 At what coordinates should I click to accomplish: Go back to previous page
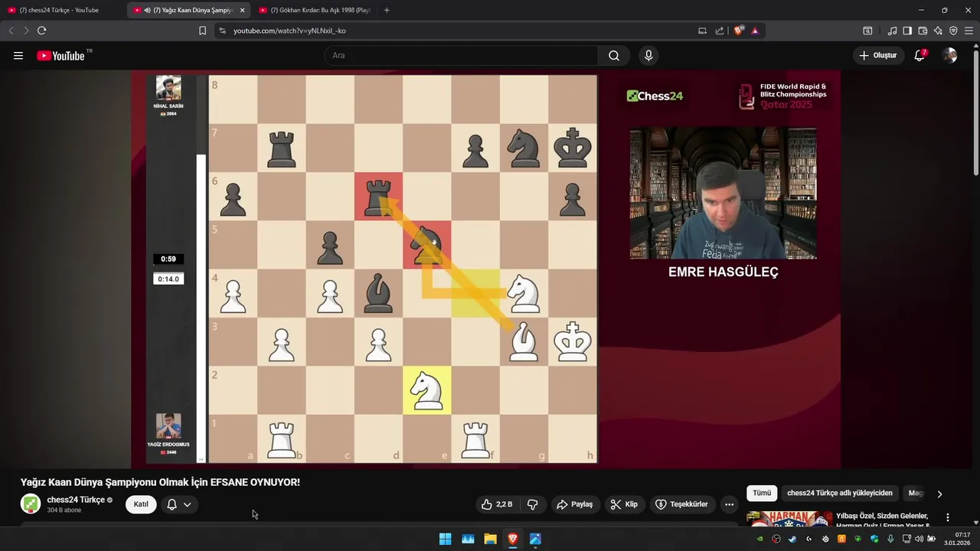tap(11, 31)
